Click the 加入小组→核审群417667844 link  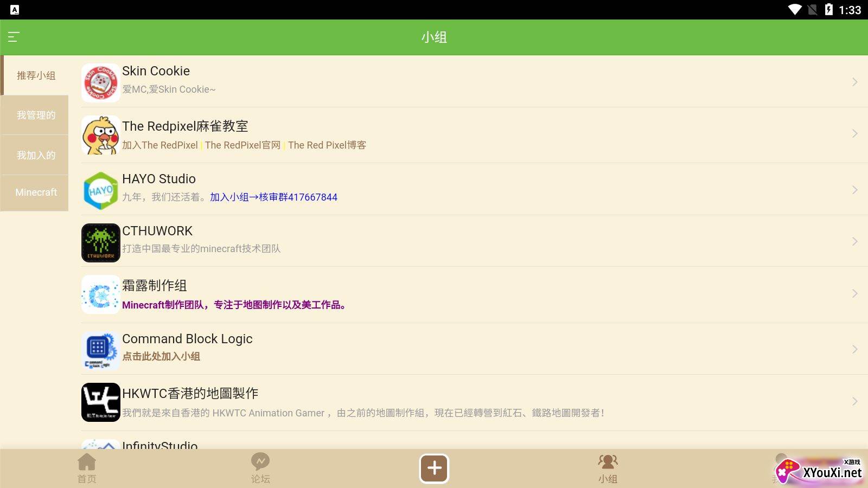coord(273,197)
